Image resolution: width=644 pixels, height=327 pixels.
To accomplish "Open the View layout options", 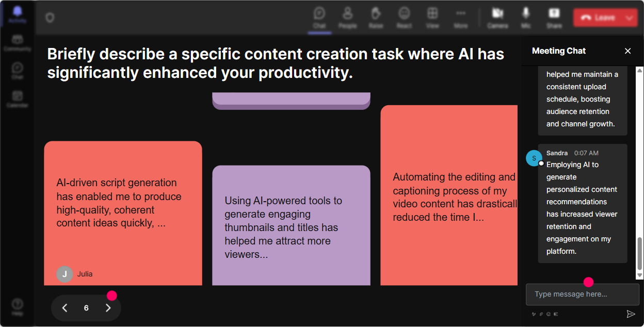I will [432, 18].
